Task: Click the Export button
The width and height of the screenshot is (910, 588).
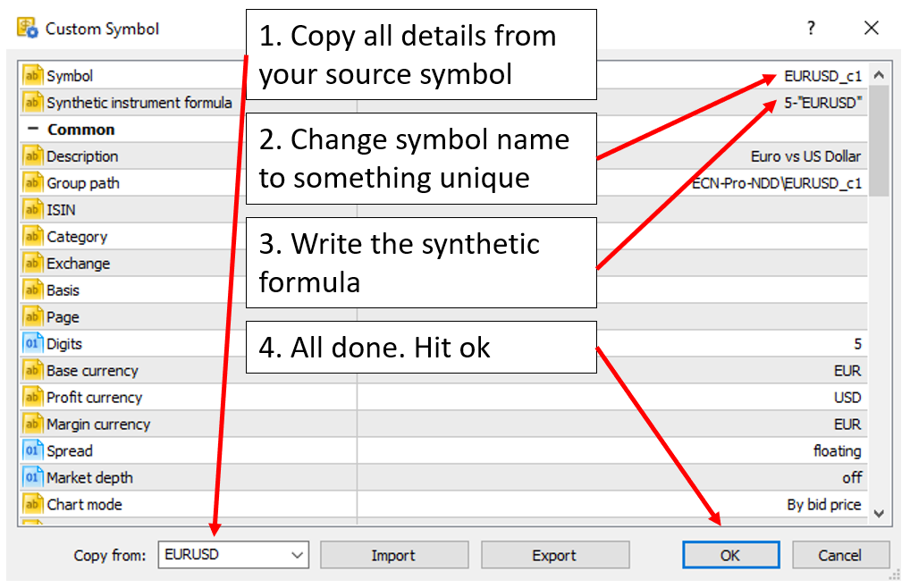Action: click(x=555, y=555)
